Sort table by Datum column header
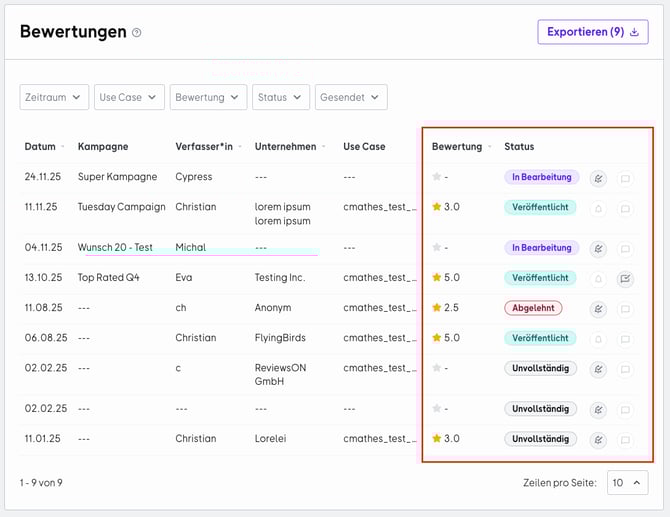This screenshot has width=670, height=517. tap(44, 147)
